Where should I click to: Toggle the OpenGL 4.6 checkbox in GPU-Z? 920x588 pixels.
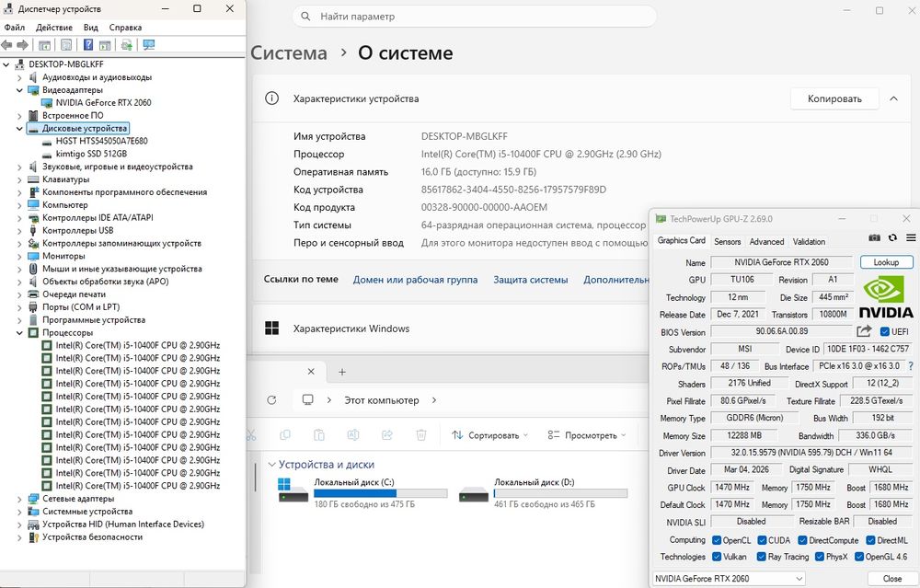(859, 557)
